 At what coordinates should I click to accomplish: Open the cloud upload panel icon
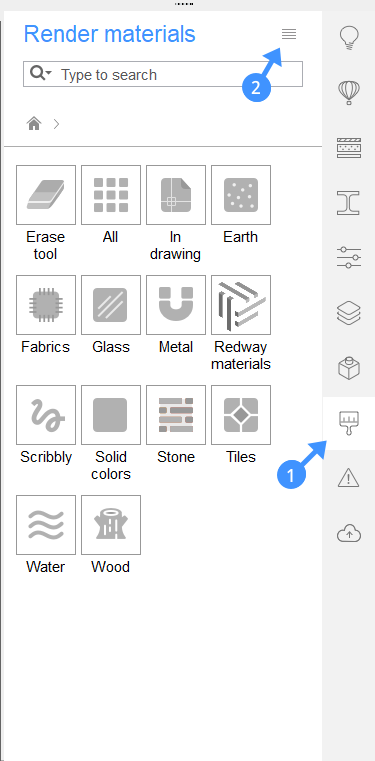[349, 534]
